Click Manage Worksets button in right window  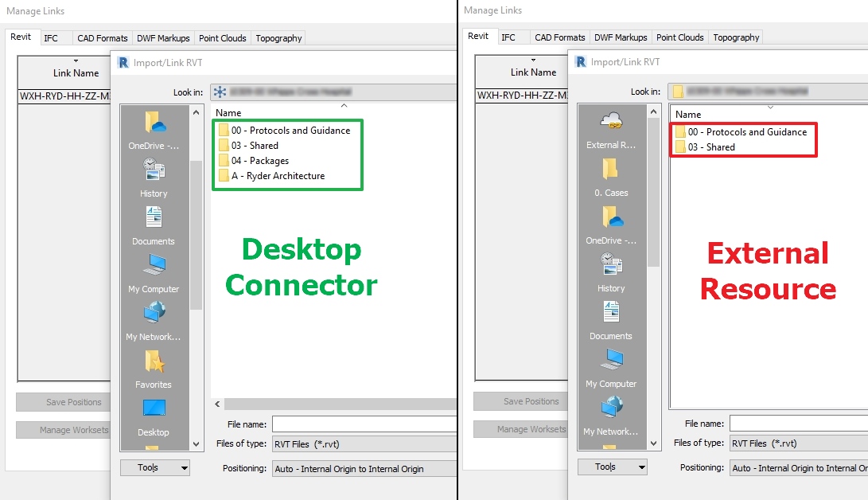(x=520, y=428)
